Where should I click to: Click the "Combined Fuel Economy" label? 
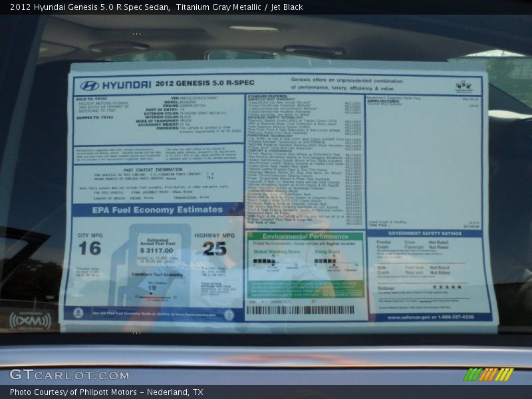tap(157, 275)
